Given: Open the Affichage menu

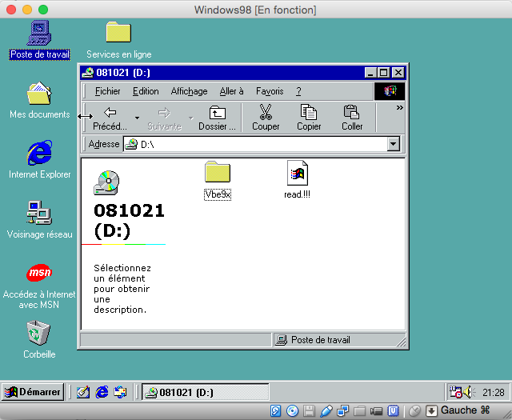Looking at the screenshot, I should click(189, 91).
